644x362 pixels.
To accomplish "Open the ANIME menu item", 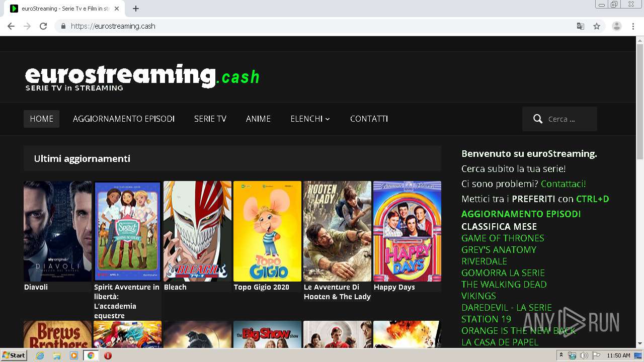I will (258, 119).
